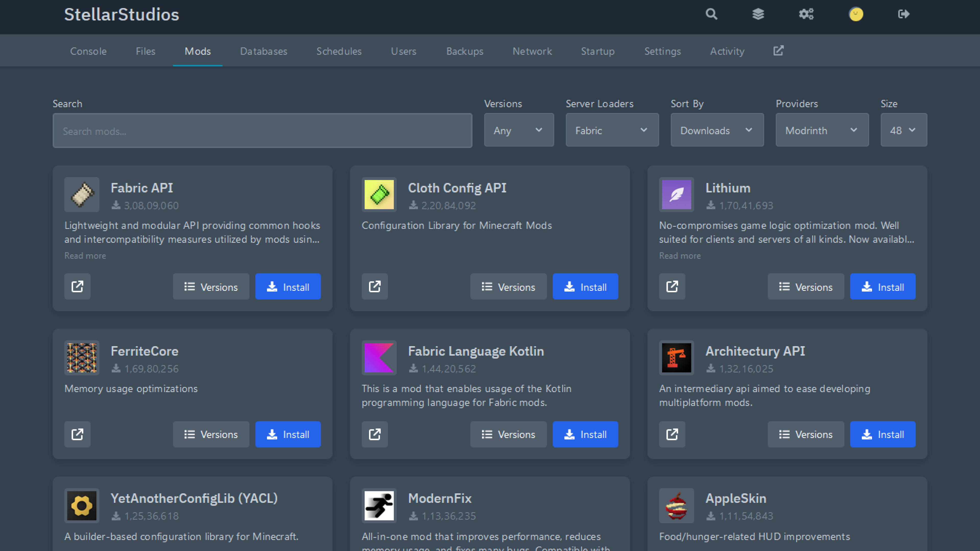This screenshot has height=551, width=980.
Task: Open Fabric API external page icon
Action: (77, 286)
